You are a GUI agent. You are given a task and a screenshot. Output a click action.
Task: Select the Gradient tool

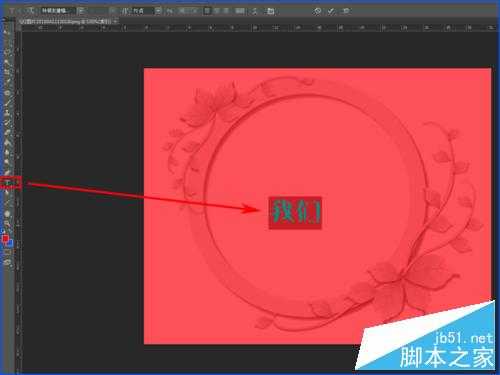[7, 143]
